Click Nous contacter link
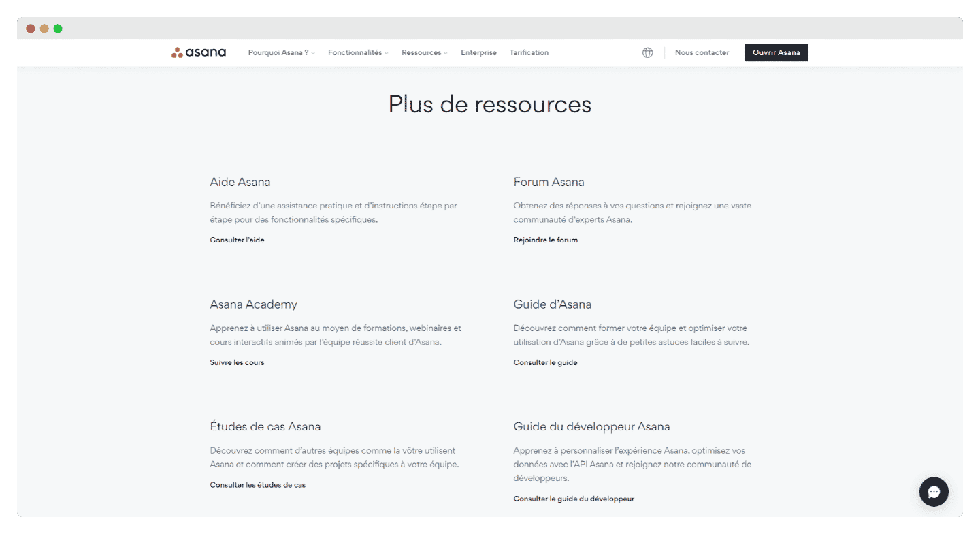 702,52
